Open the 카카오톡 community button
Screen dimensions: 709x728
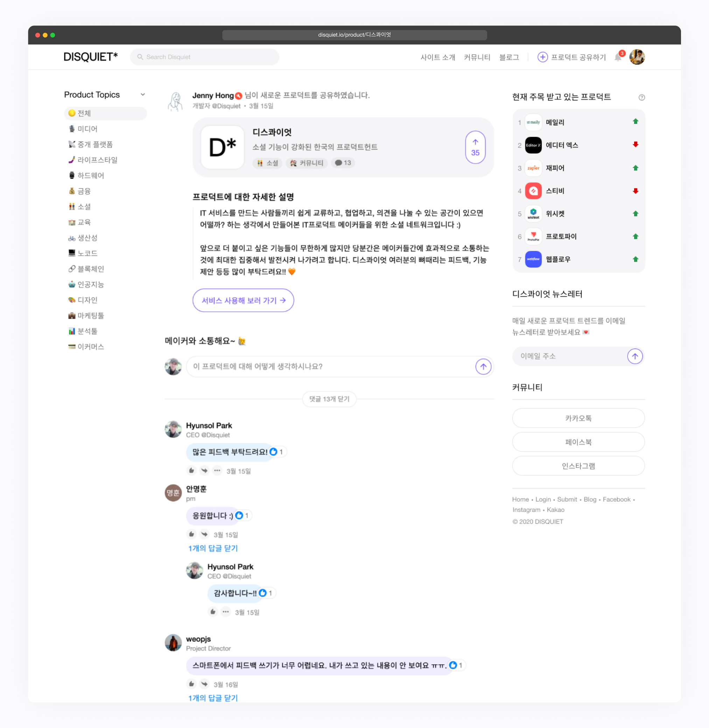(578, 418)
